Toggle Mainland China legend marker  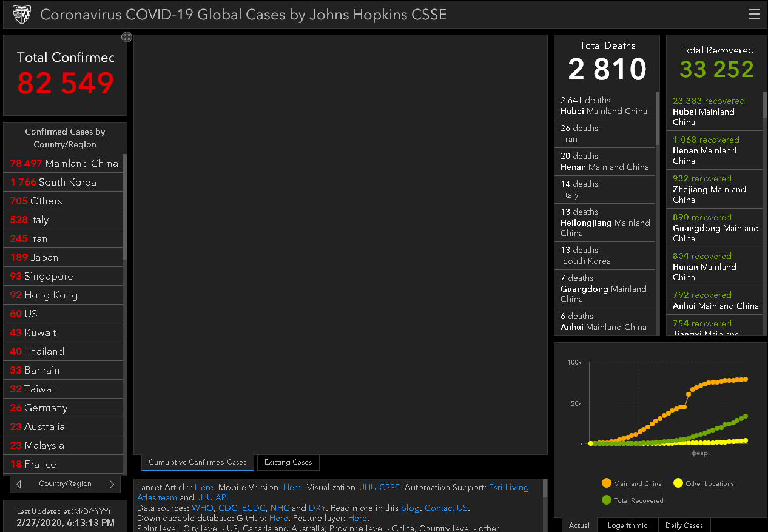tap(607, 483)
